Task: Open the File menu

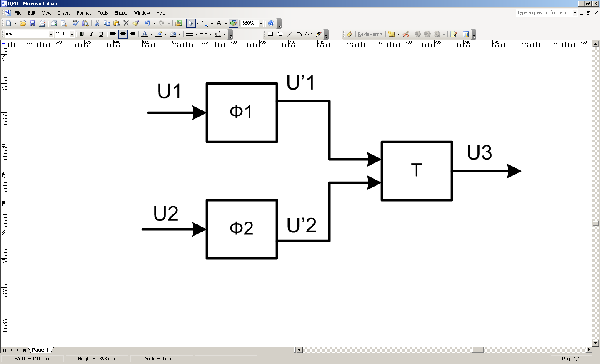Action: point(18,13)
